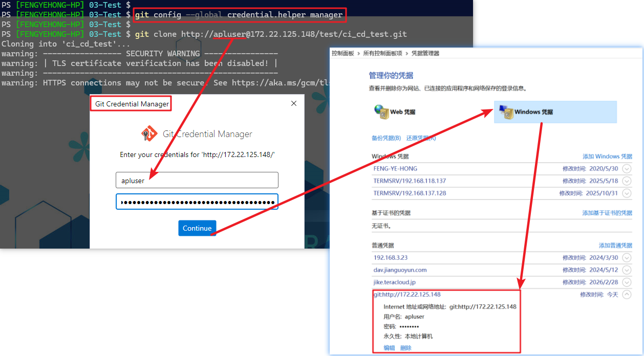Viewport: 644px width, 356px height.
Task: Click the Web 凭据 vault icon
Action: [381, 112]
